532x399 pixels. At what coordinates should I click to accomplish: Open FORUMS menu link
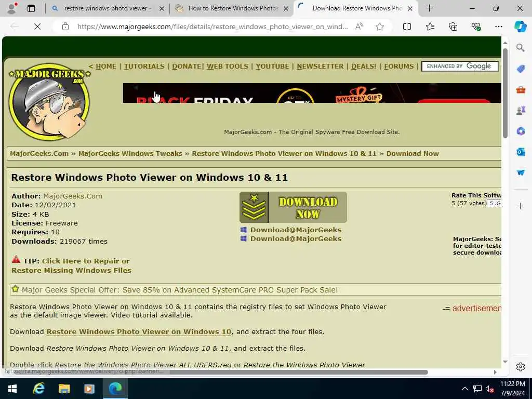399,66
